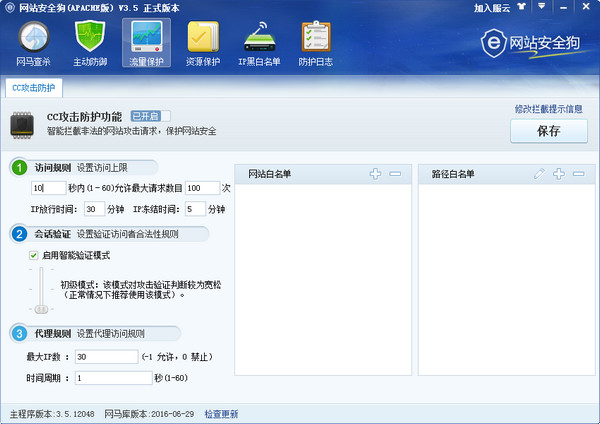Viewport: 600px width, 424px height.
Task: Click the 最大IP数 input field
Action: [x=106, y=357]
